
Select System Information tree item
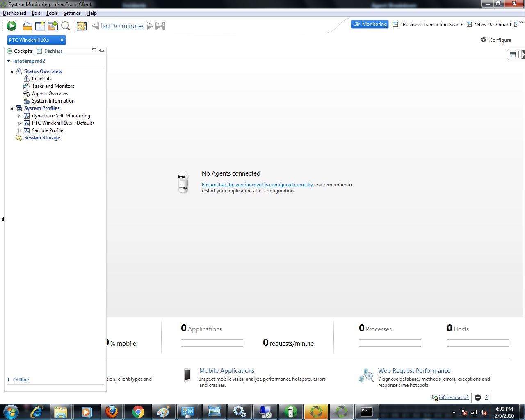(x=53, y=101)
